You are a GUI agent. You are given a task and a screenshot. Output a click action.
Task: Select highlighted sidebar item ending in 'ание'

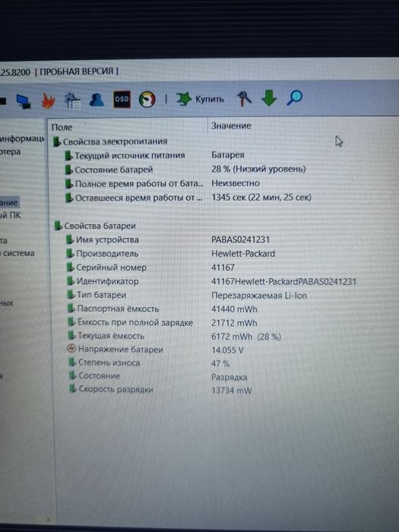click(x=9, y=203)
